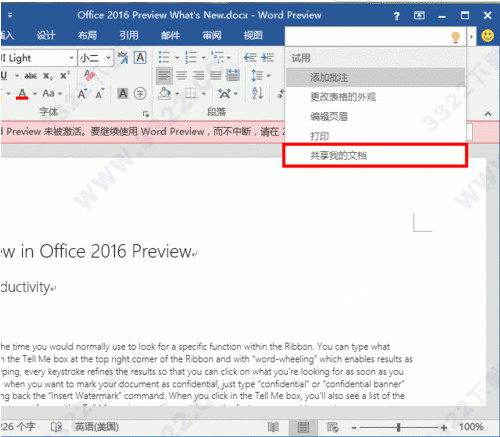Apply superscript formatting
This screenshot has width=500, height=437.
pos(65,76)
